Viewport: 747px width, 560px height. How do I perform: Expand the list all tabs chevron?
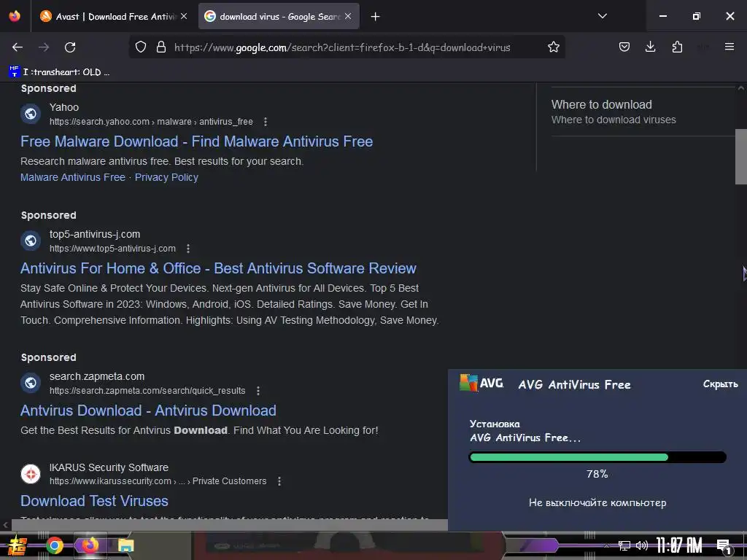[x=602, y=16]
